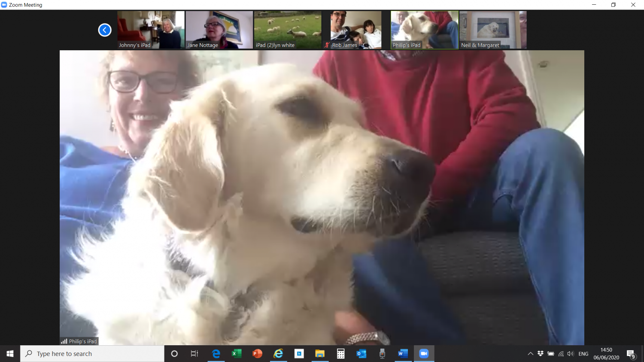Open Excel from taskbar
This screenshot has height=362, width=644.
click(237, 353)
